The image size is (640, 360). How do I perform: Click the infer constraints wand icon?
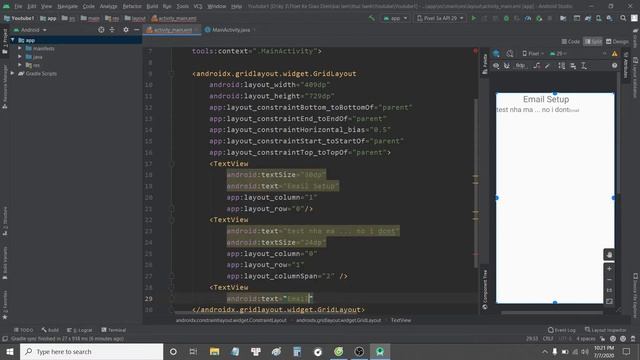click(x=547, y=66)
